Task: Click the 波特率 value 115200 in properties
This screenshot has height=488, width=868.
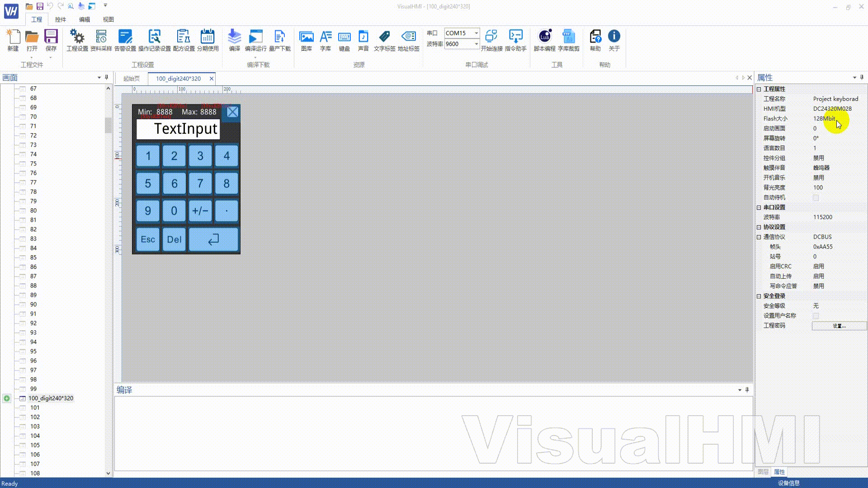Action: (x=823, y=217)
